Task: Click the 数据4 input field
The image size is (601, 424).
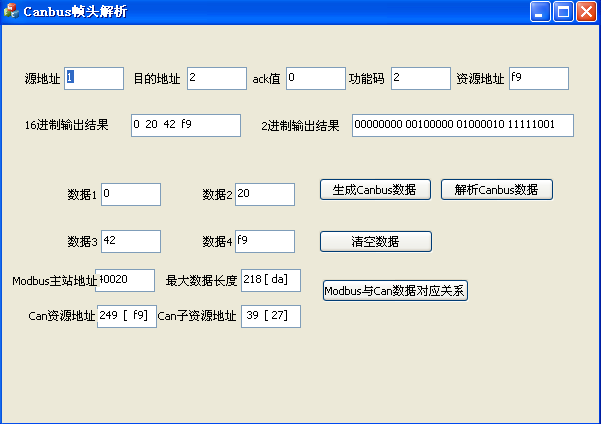Action: [264, 241]
